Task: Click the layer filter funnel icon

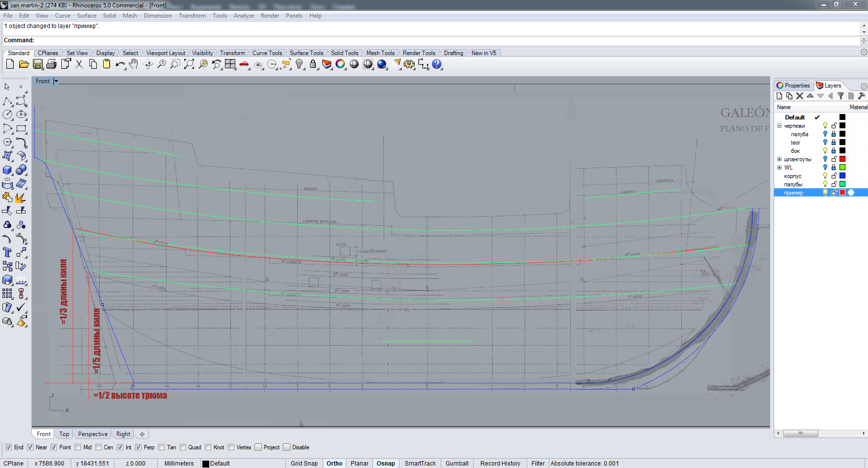Action: pyautogui.click(x=840, y=96)
